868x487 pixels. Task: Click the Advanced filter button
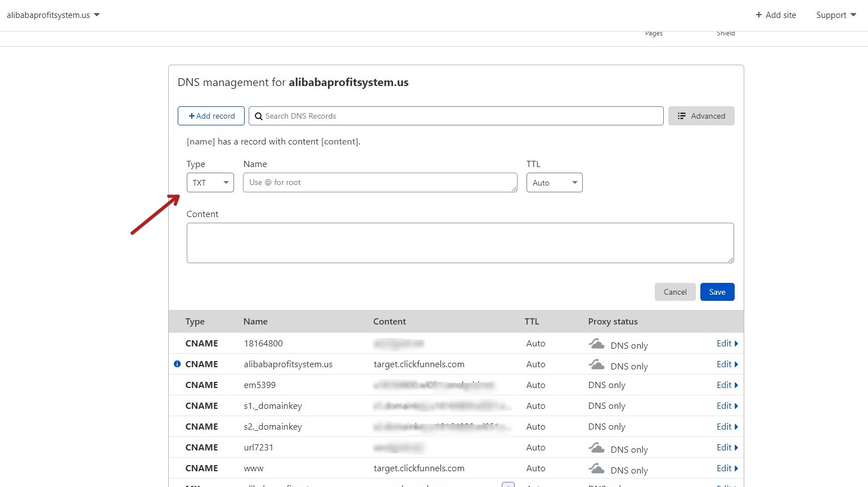(x=701, y=116)
